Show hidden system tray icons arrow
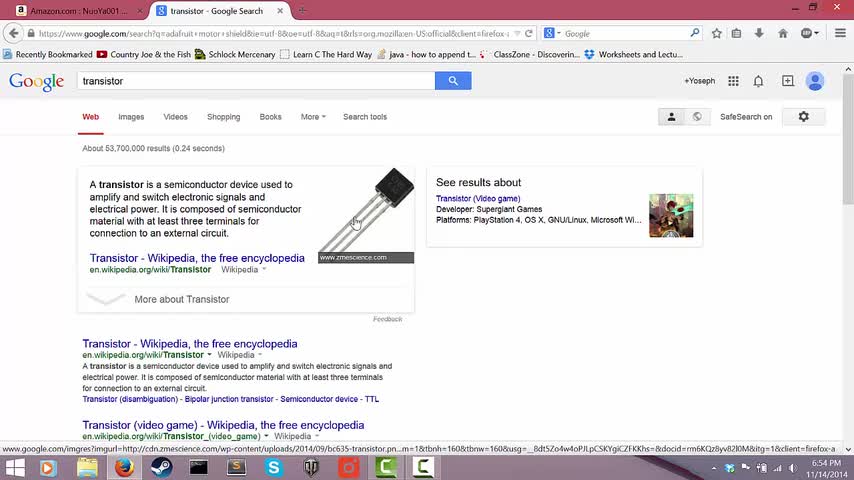The image size is (854, 480). point(713,468)
